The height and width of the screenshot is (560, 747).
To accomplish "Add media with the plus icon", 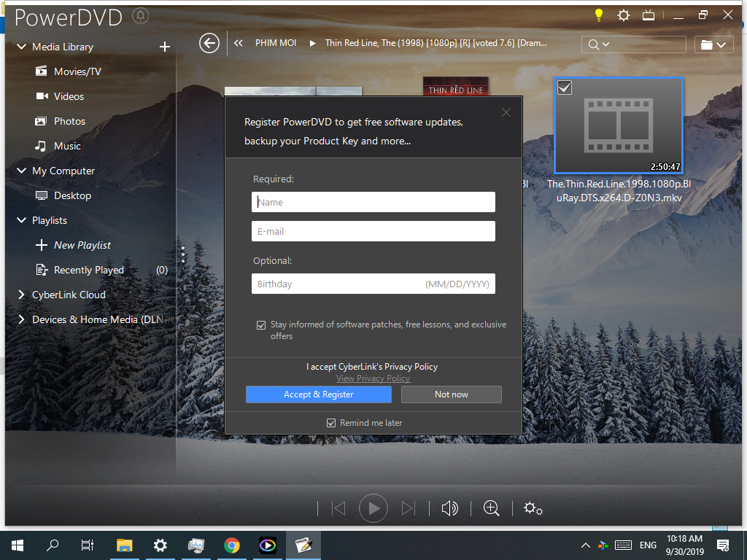I will point(164,47).
